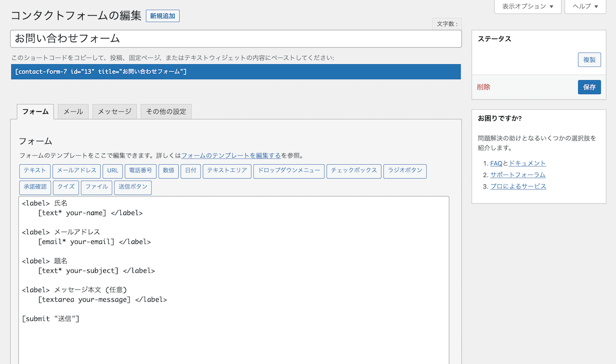
Task: Insert a URL form tag
Action: [x=112, y=171]
